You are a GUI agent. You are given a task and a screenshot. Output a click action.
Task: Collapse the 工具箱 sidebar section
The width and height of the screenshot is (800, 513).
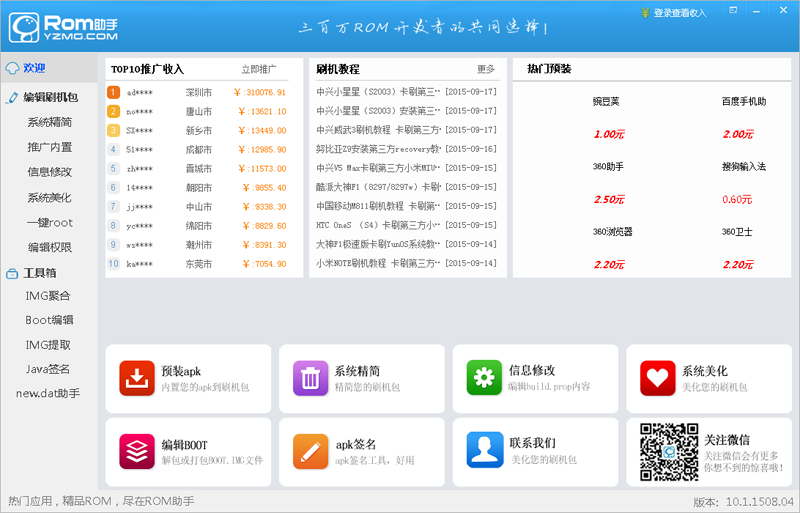(39, 272)
